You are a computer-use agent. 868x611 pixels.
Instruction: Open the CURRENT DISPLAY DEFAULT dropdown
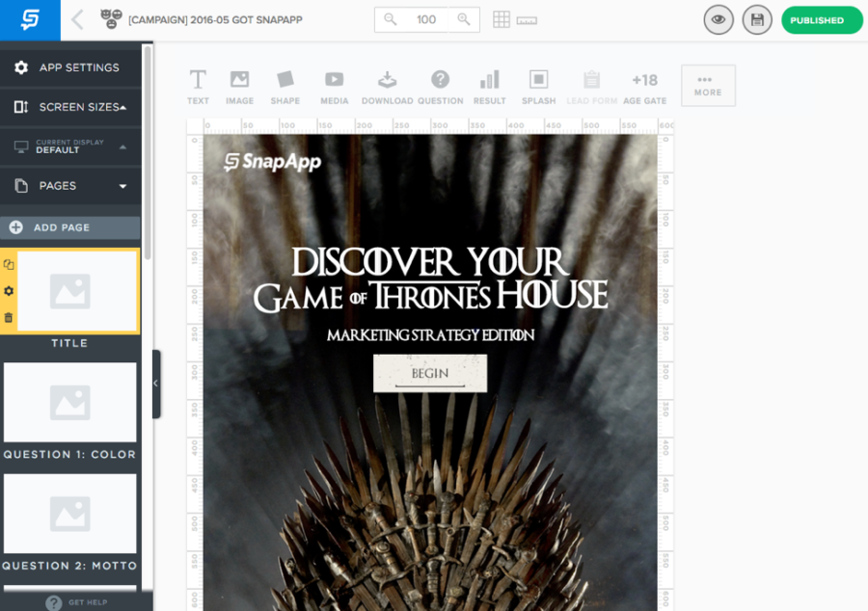point(70,146)
